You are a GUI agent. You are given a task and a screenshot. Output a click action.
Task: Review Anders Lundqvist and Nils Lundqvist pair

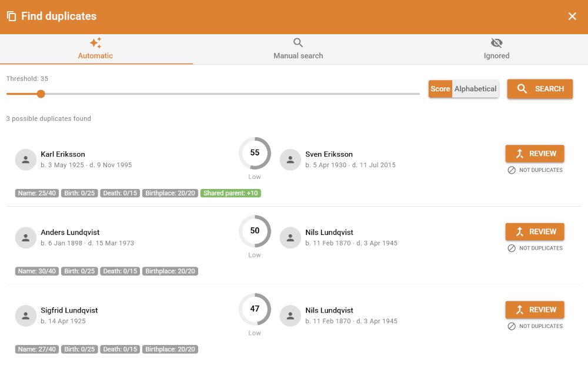534,231
